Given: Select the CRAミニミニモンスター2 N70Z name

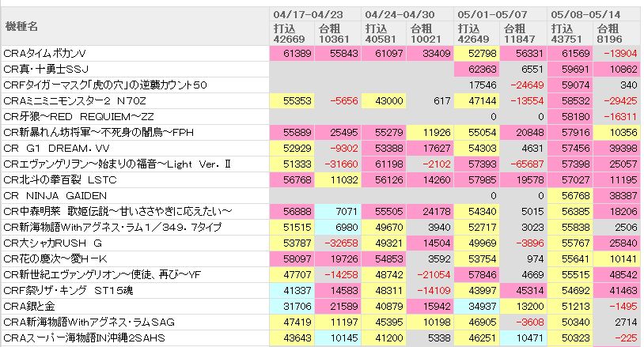Looking at the screenshot, I should coord(74,101).
